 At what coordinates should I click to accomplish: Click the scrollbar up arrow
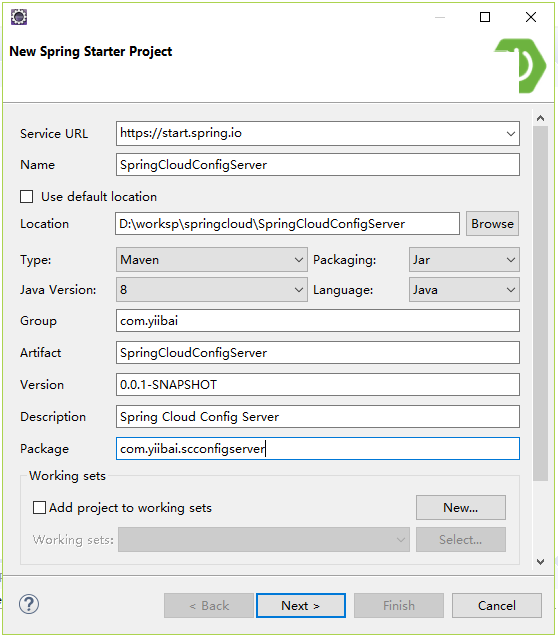tap(540, 118)
